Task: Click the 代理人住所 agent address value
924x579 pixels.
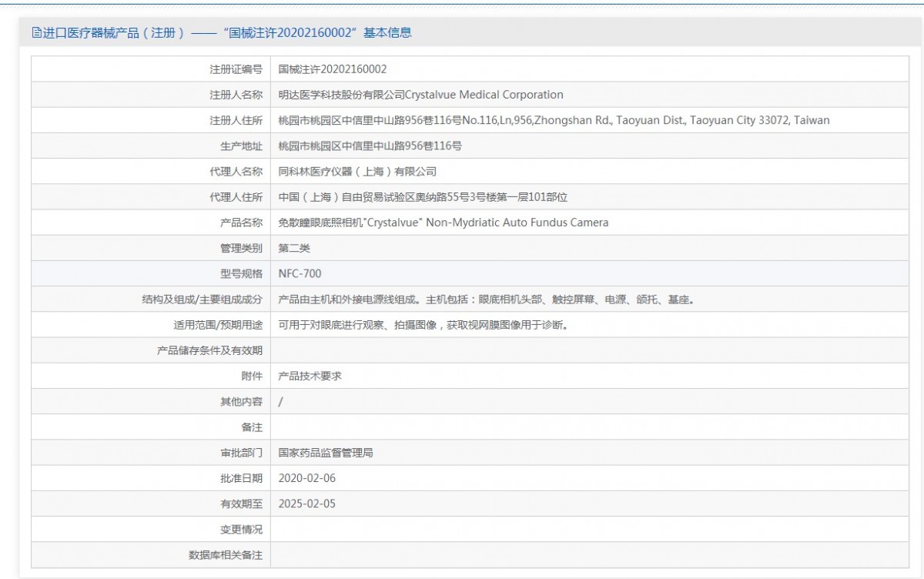Action: [423, 197]
